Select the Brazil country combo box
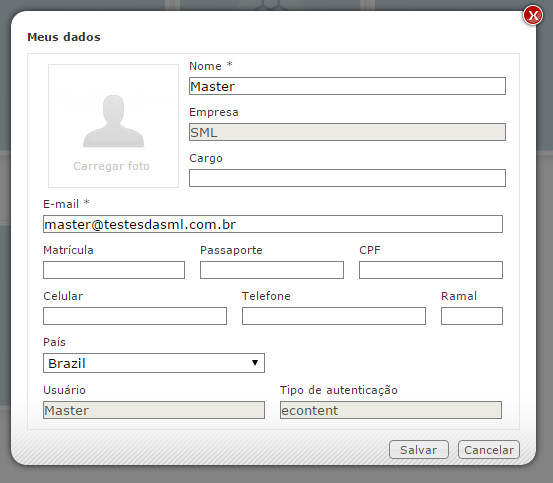The height and width of the screenshot is (483, 553). click(x=154, y=363)
